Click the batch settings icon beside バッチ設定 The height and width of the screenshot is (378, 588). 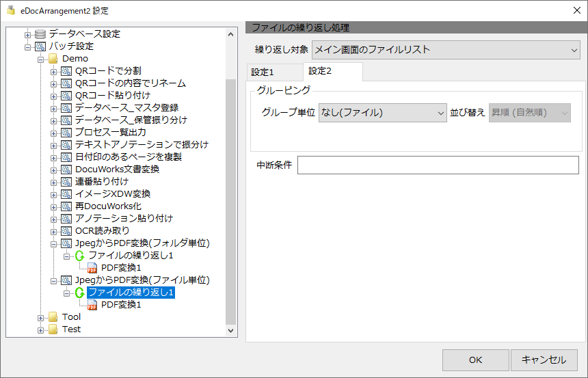(x=40, y=46)
